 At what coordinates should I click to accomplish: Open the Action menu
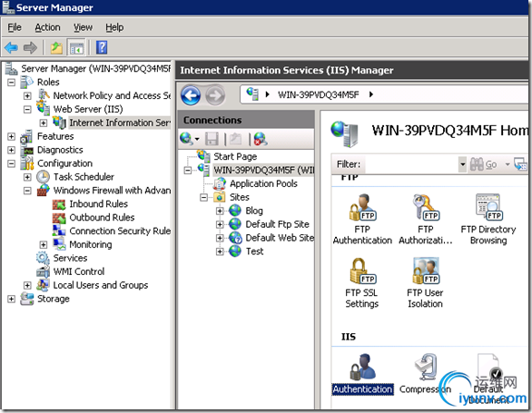point(47,27)
